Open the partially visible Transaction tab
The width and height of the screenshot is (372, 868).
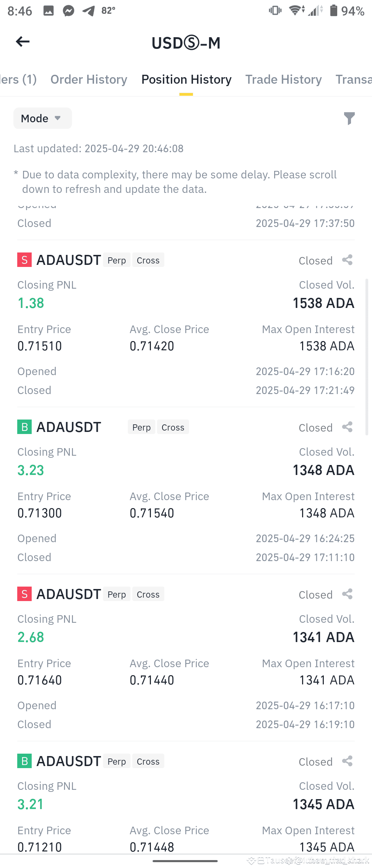click(354, 80)
